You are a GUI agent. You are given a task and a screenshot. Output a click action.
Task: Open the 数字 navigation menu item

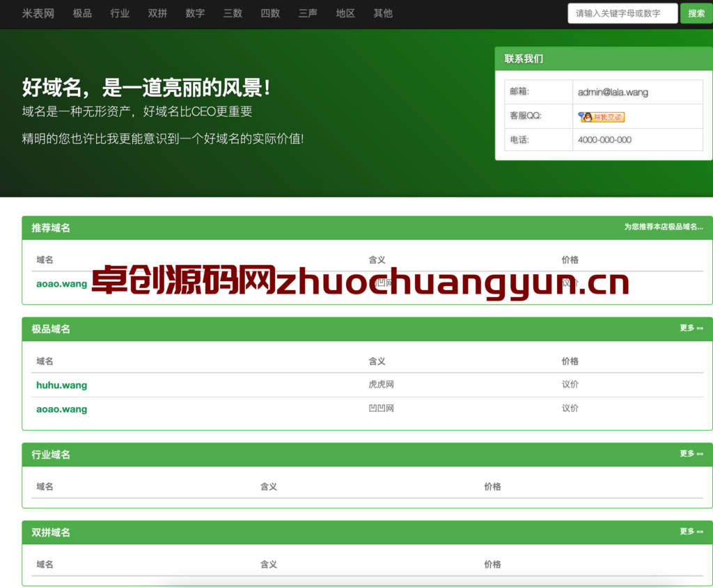pos(195,14)
